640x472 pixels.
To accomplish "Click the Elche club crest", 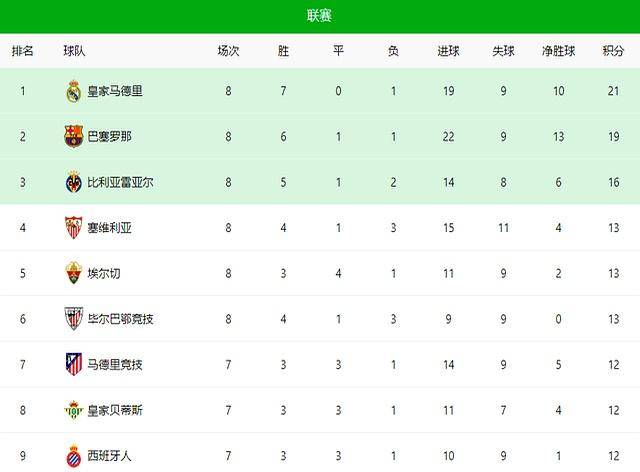I will click(x=73, y=273).
